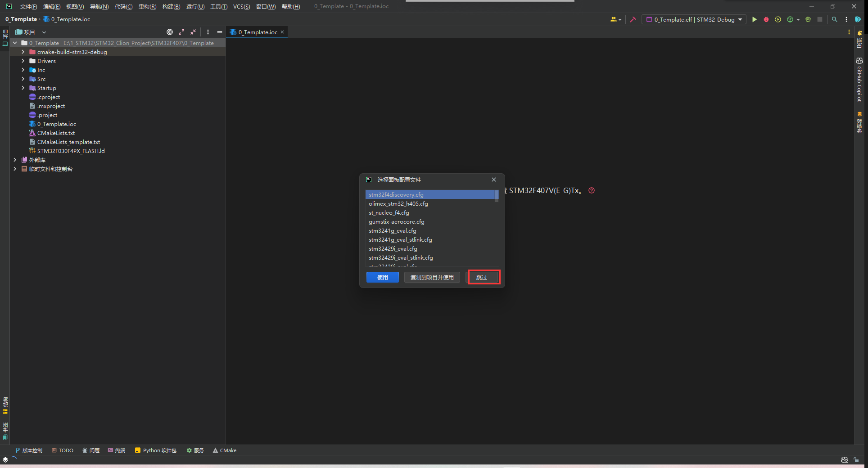This screenshot has height=468, width=868.
Task: Toggle the CMake tool window
Action: [224, 450]
